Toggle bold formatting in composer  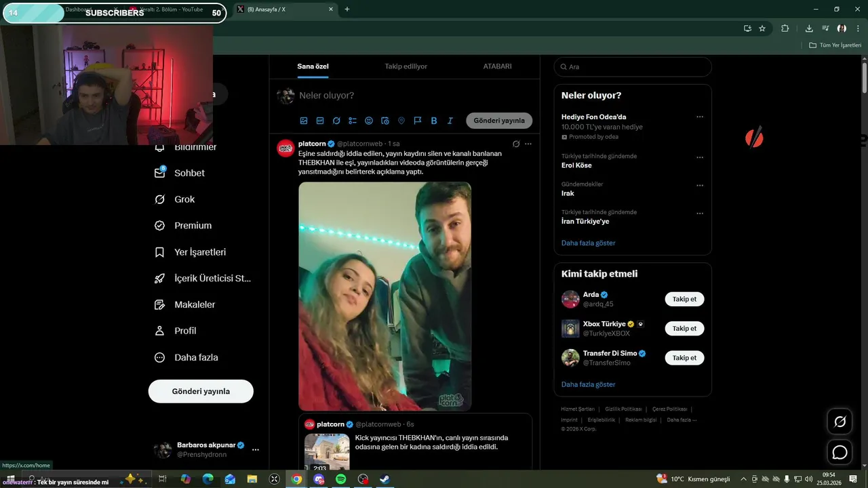pyautogui.click(x=434, y=121)
